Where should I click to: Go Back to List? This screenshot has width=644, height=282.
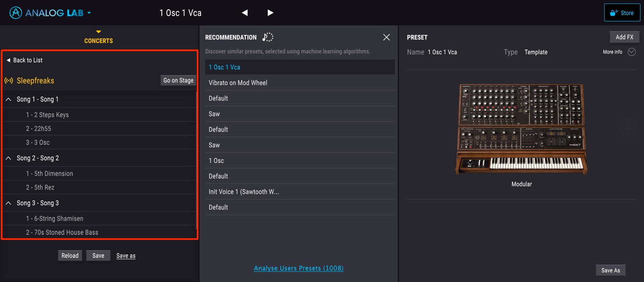[24, 60]
